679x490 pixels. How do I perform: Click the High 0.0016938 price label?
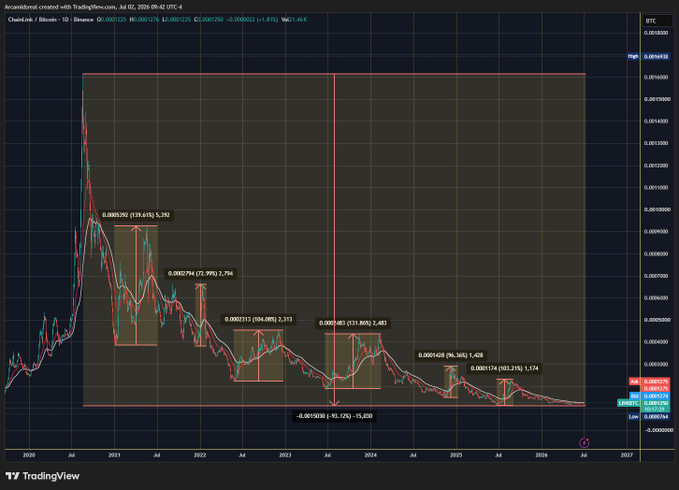[x=648, y=56]
